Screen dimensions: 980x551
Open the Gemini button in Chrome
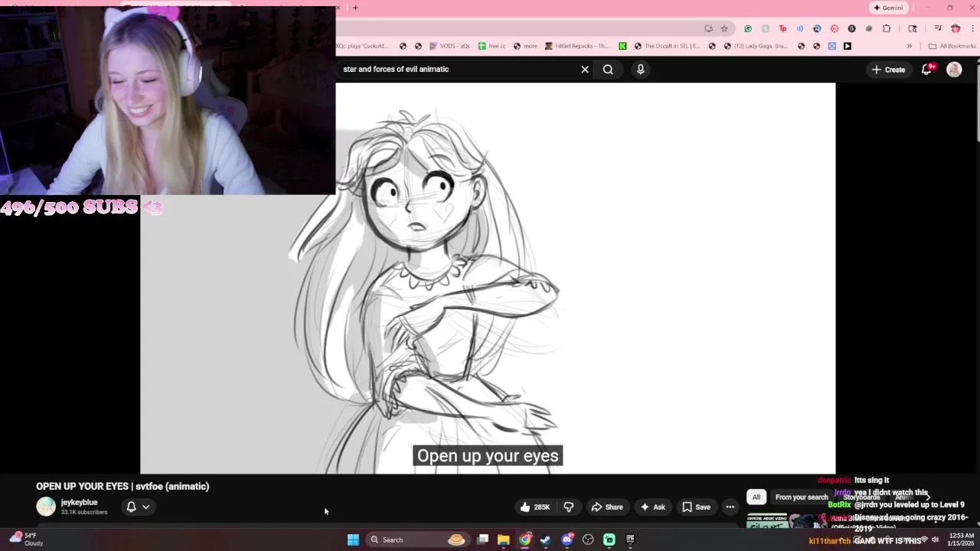pyautogui.click(x=888, y=8)
